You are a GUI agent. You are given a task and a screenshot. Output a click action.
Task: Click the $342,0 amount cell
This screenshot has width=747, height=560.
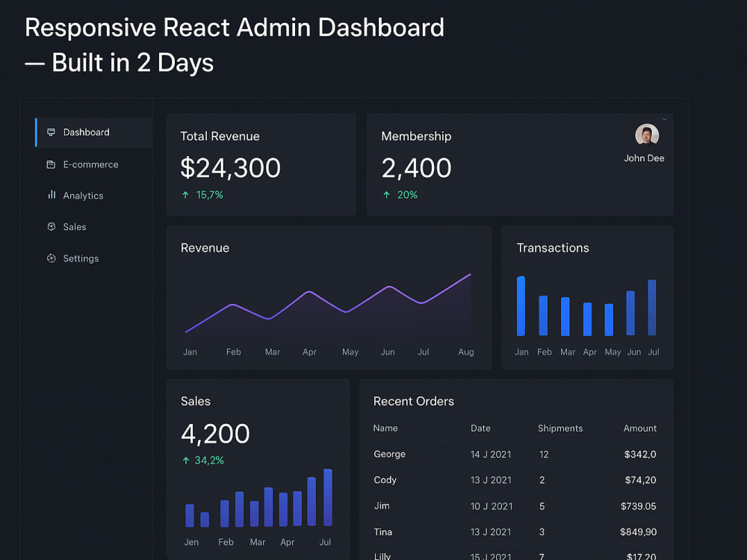click(x=640, y=454)
